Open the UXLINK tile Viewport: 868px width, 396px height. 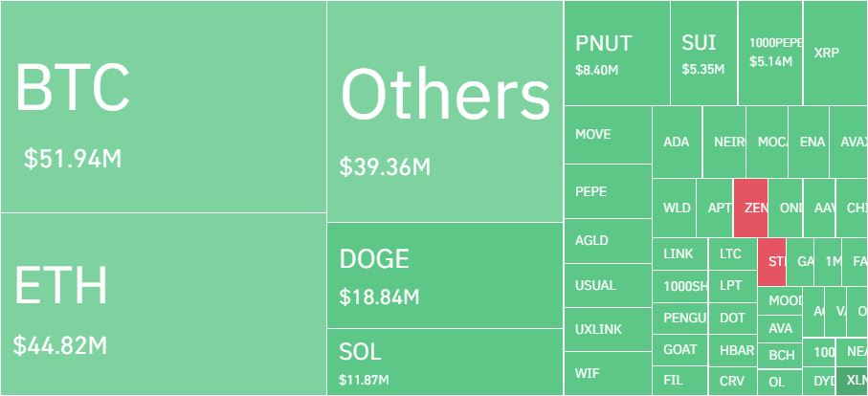pos(608,329)
